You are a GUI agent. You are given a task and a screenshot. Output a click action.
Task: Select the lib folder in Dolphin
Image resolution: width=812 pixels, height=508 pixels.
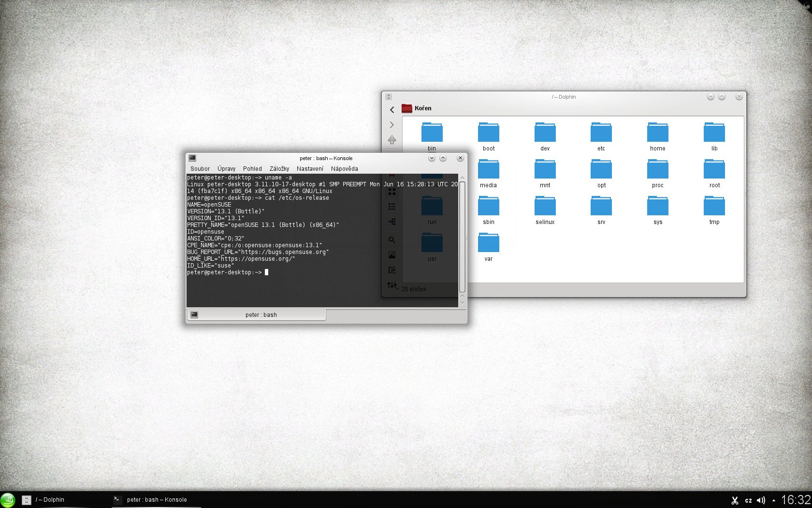point(714,137)
